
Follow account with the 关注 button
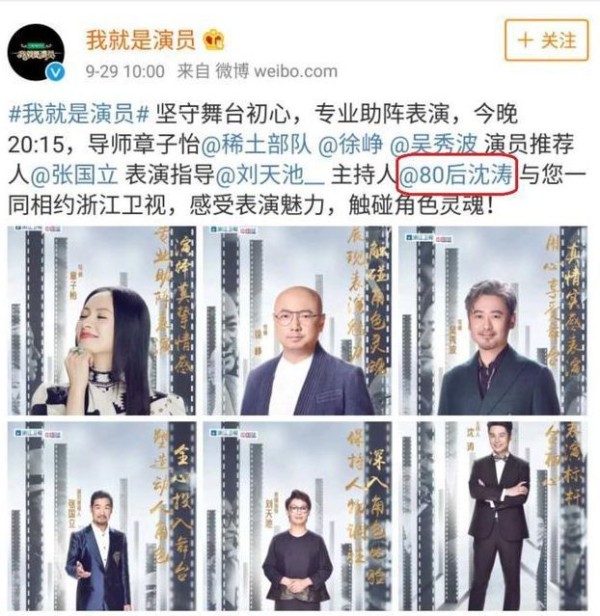tap(547, 40)
